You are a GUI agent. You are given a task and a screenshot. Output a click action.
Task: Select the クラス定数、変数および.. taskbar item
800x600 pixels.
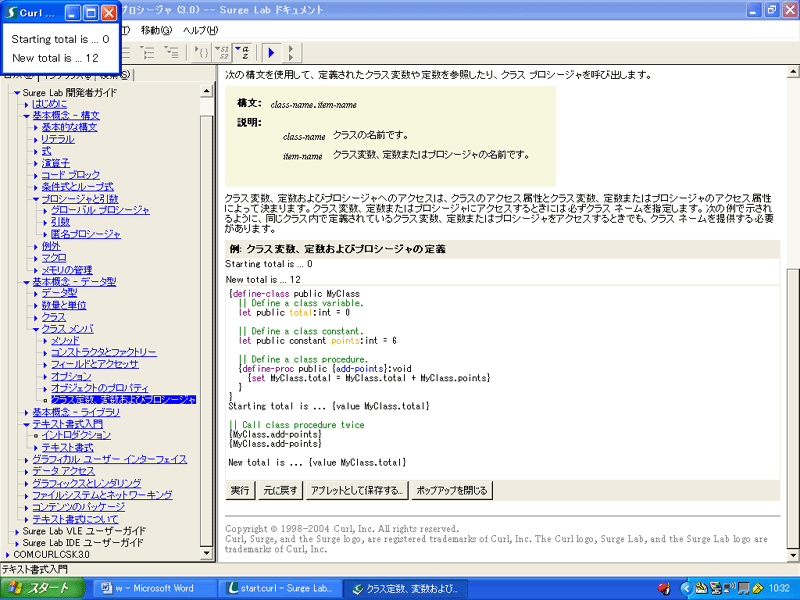pos(406,588)
